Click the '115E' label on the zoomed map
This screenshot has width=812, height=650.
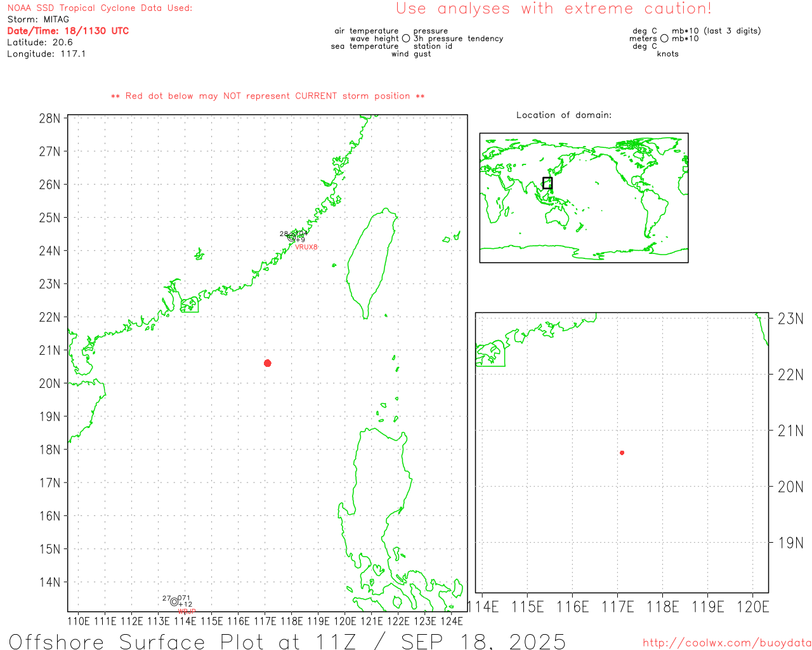(527, 607)
